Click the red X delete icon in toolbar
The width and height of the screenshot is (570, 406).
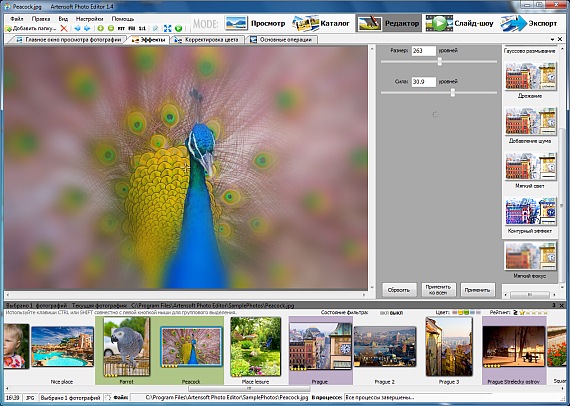coord(64,28)
